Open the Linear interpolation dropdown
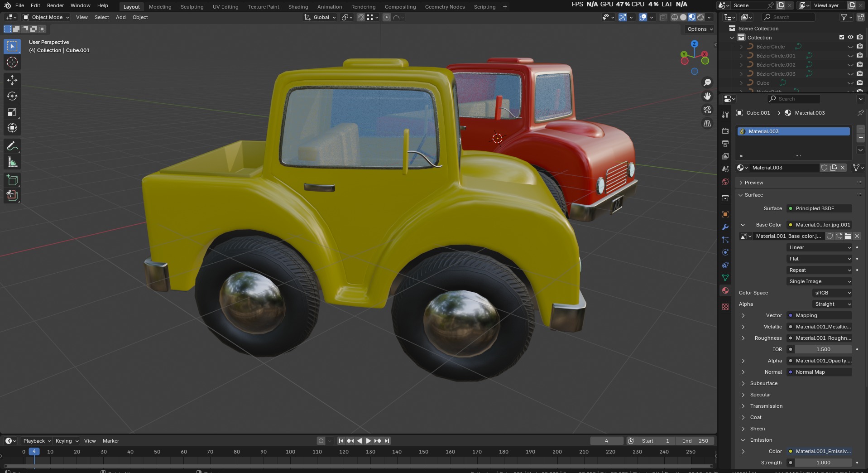 click(x=820, y=247)
